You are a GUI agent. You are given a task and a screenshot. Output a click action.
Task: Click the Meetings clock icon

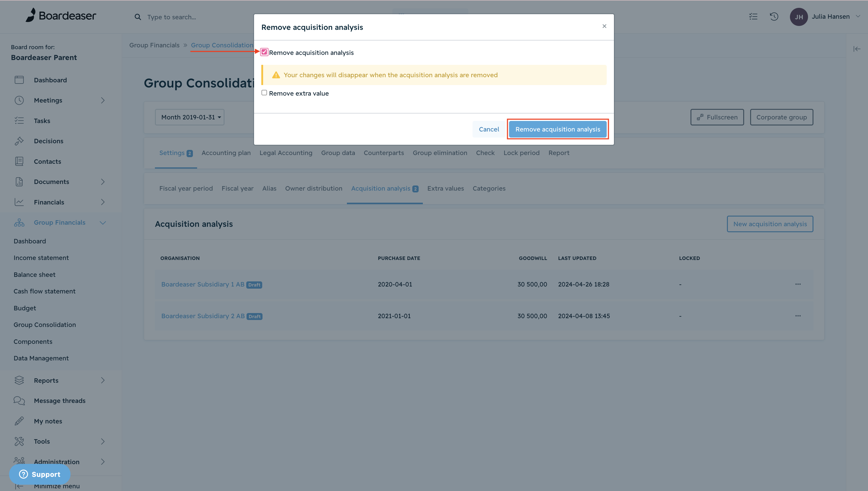(19, 100)
